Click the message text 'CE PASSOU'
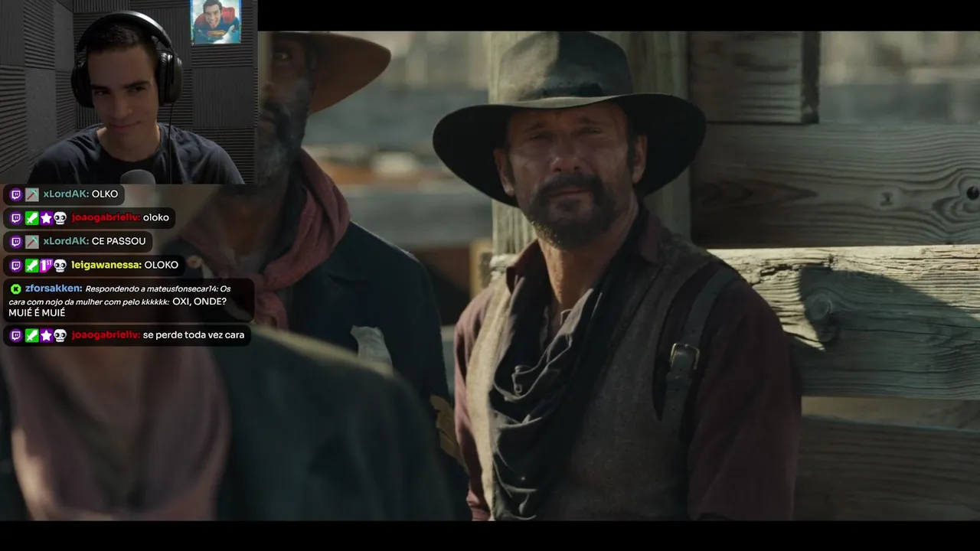The width and height of the screenshot is (980, 551). tap(119, 241)
